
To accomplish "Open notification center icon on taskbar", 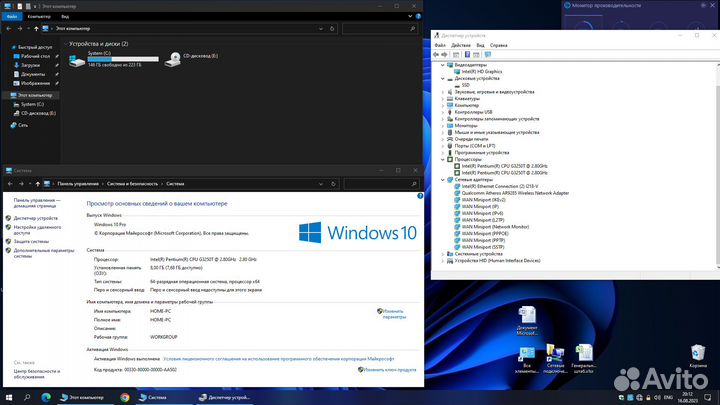I will 708,398.
